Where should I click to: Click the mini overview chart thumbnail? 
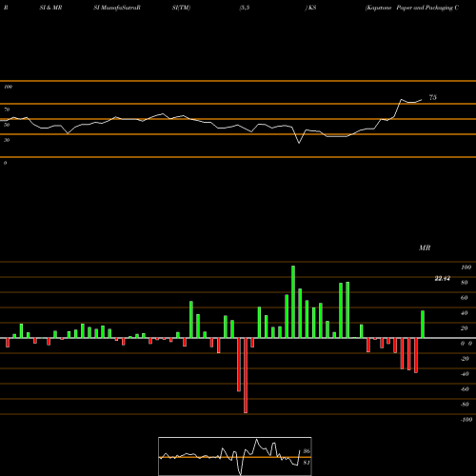[x=235, y=456]
